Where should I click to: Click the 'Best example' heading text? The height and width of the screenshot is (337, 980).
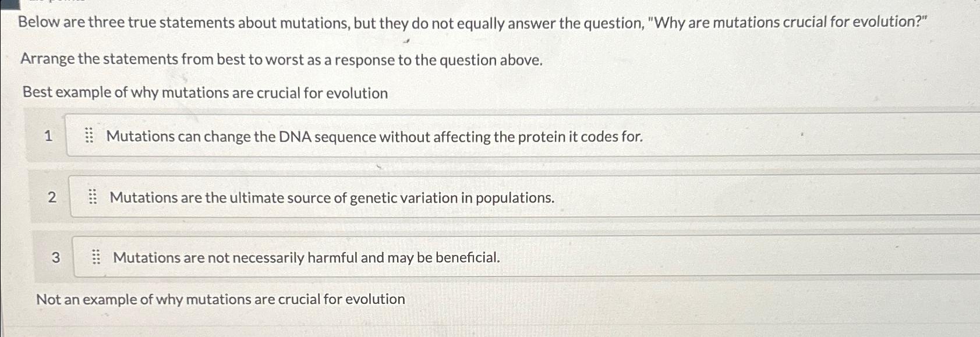[204, 93]
